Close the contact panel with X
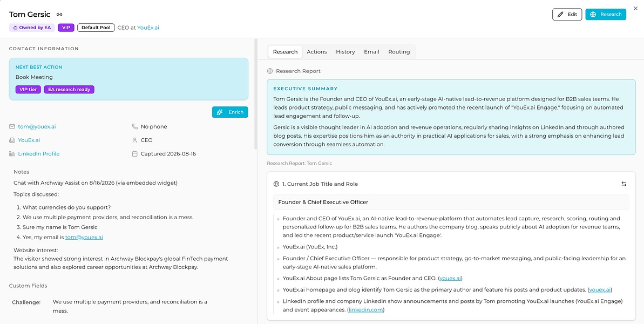The image size is (644, 324). point(636,8)
